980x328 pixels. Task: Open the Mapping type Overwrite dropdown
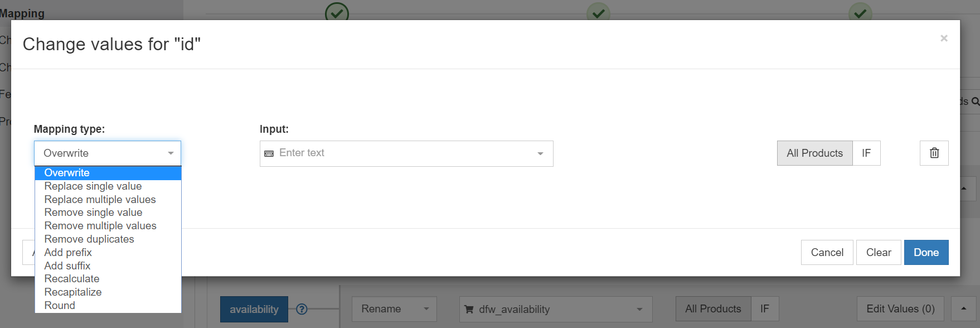(x=108, y=153)
